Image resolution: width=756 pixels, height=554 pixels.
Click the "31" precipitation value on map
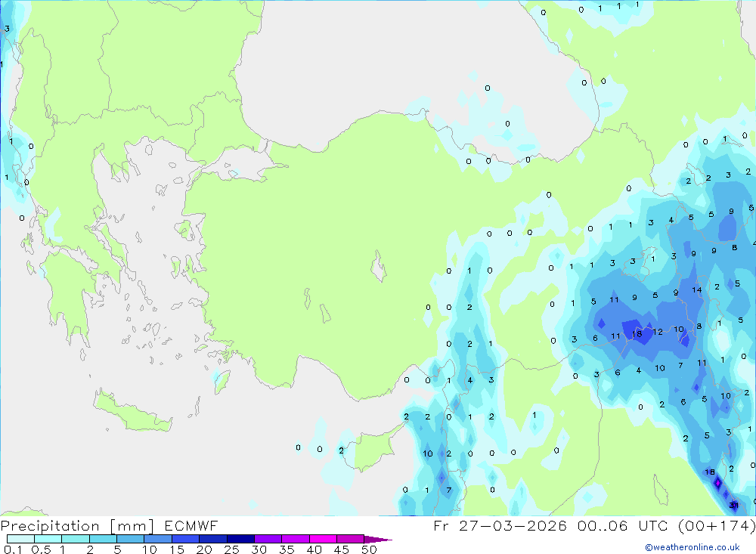click(x=734, y=506)
